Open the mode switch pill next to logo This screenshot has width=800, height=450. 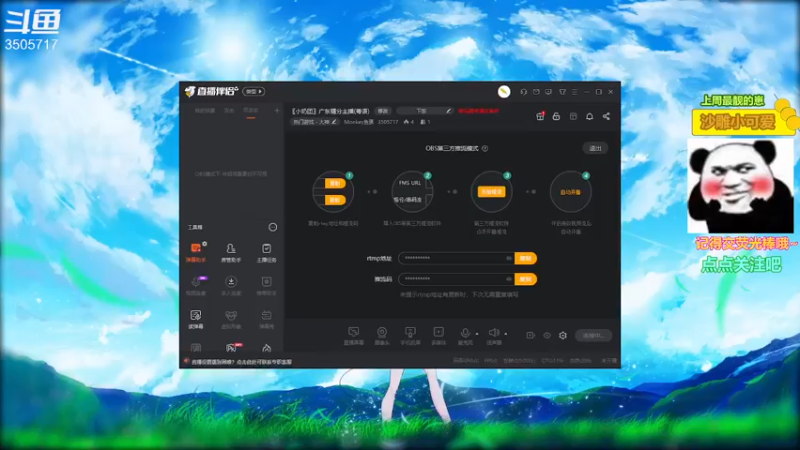pos(254,91)
